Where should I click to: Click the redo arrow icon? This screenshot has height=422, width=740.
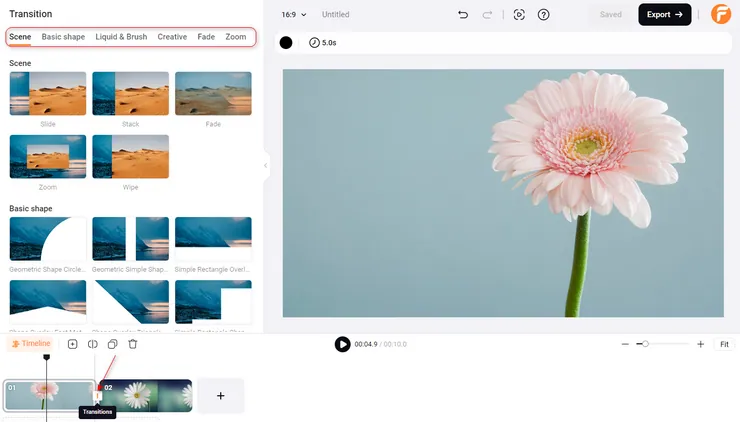pos(488,15)
